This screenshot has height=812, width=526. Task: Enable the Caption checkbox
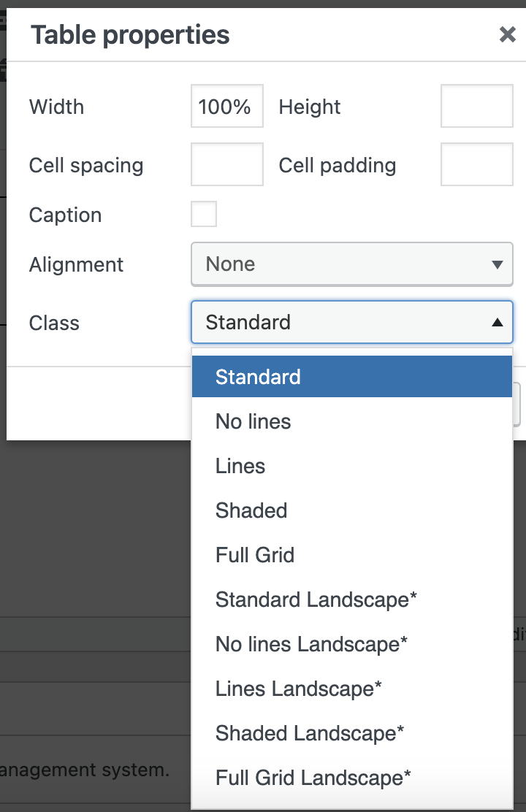pyautogui.click(x=204, y=215)
